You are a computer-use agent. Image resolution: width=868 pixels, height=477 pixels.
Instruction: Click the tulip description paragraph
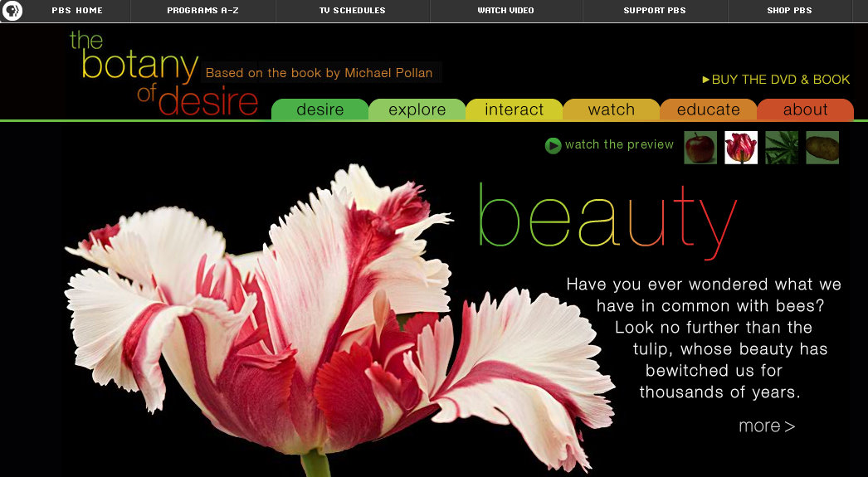[705, 338]
